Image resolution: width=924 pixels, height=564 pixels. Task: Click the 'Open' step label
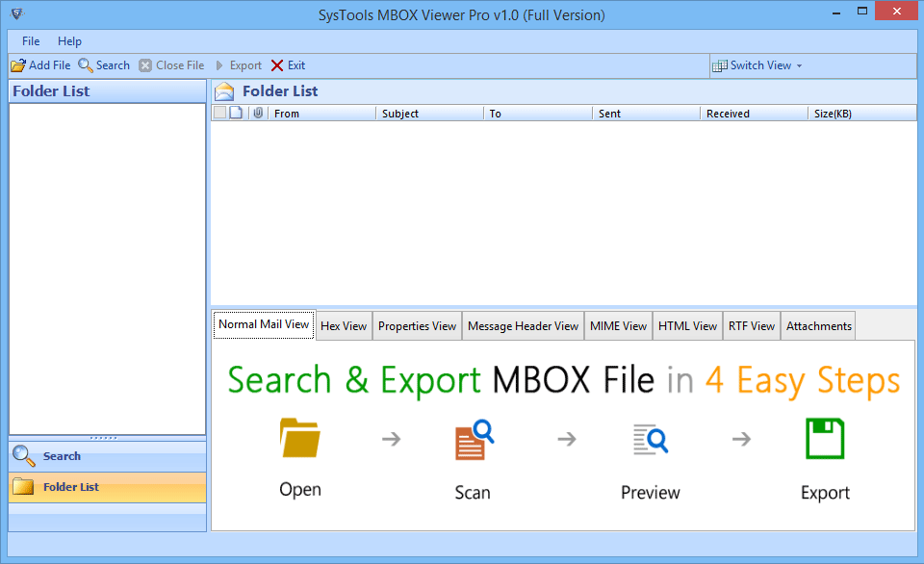point(300,490)
